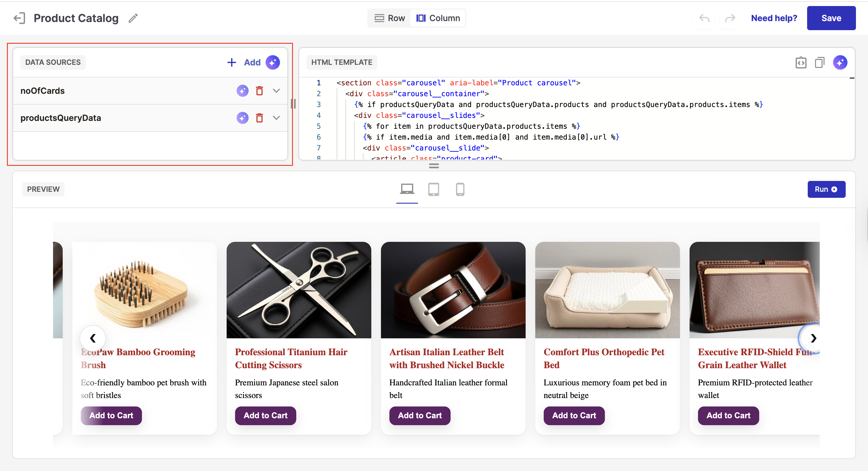Select the tablet preview mode
The height and width of the screenshot is (471, 868).
433,189
